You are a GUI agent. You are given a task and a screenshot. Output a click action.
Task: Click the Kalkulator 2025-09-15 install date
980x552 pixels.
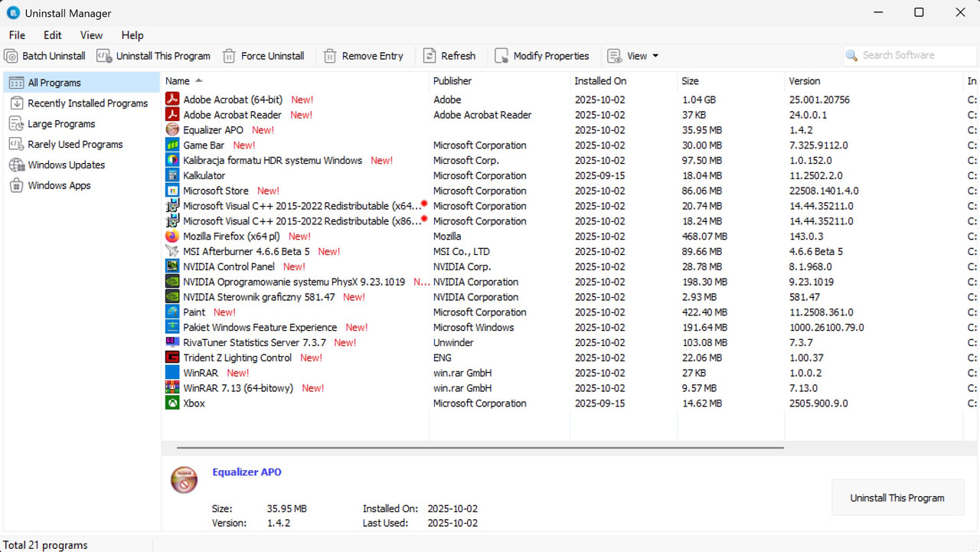tap(599, 175)
